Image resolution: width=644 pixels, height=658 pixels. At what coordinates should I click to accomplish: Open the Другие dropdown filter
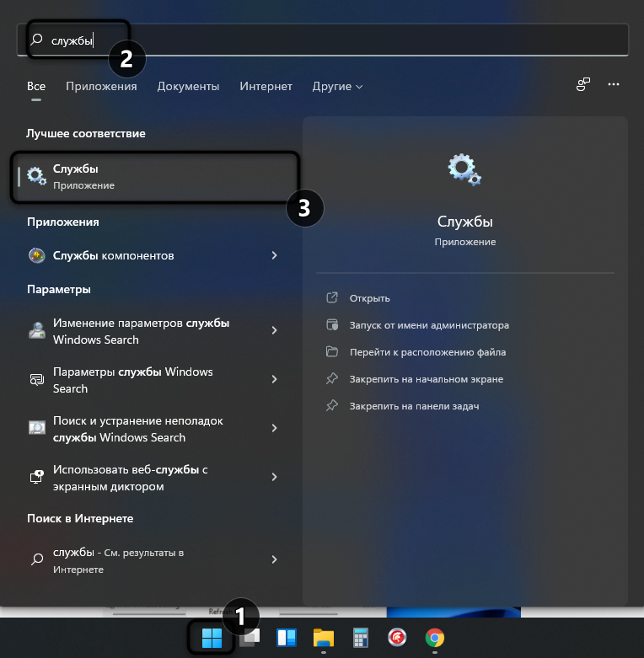[x=337, y=86]
